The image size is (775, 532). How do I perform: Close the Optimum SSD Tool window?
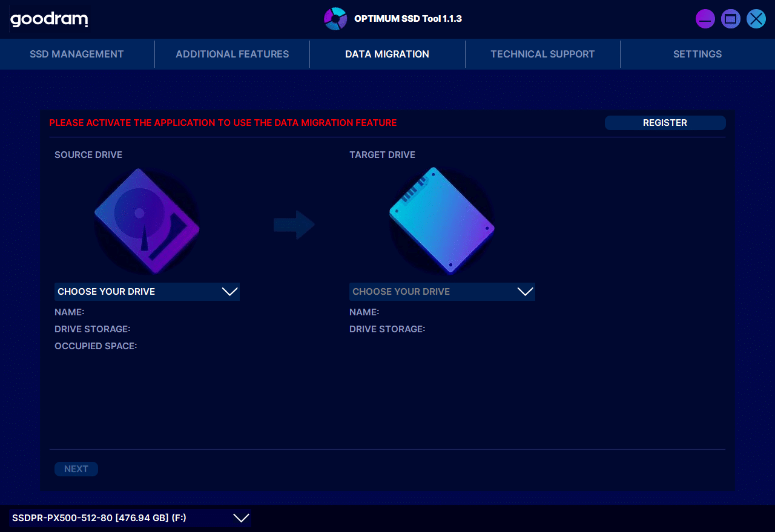[x=756, y=19]
